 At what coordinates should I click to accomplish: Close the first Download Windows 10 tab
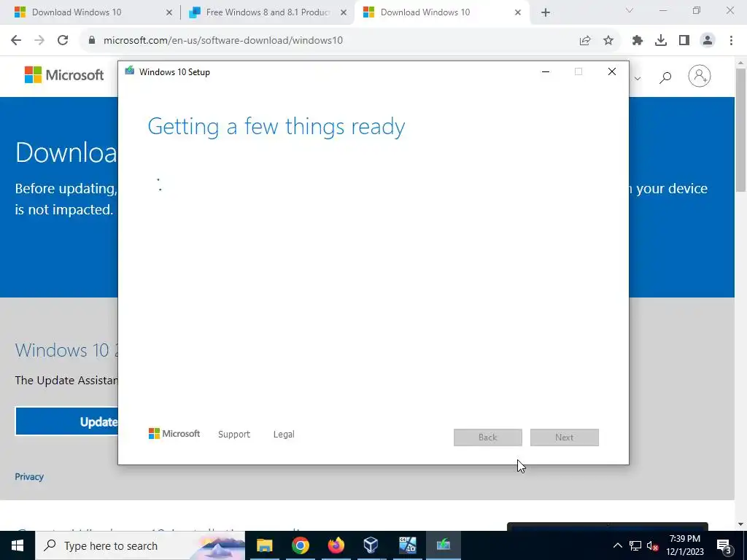(x=169, y=12)
